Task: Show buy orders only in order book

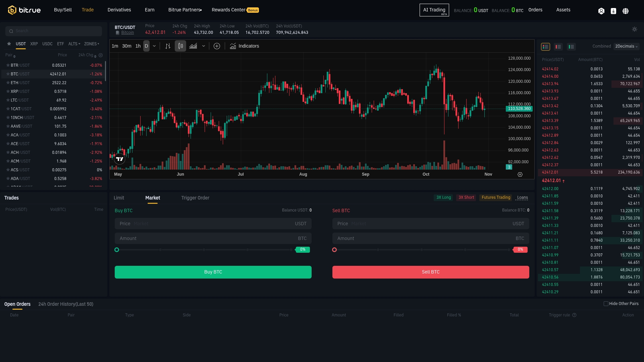Action: click(571, 47)
